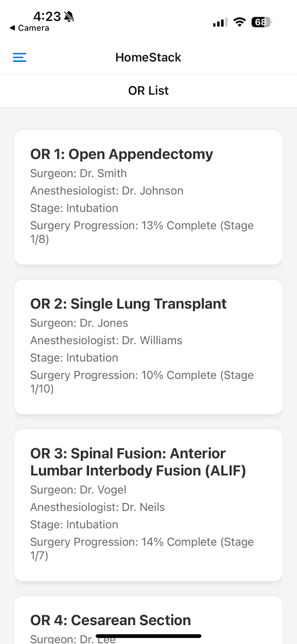
Task: Tap the battery level indicator
Action: [x=261, y=22]
